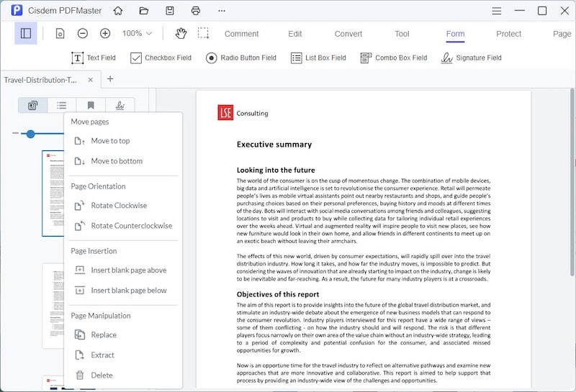Click the page fit icon
This screenshot has width=576, height=392.
pos(60,34)
